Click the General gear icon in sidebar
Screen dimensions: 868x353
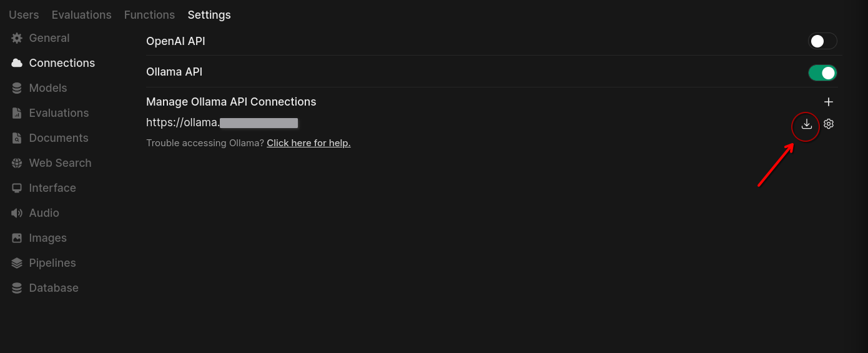17,38
